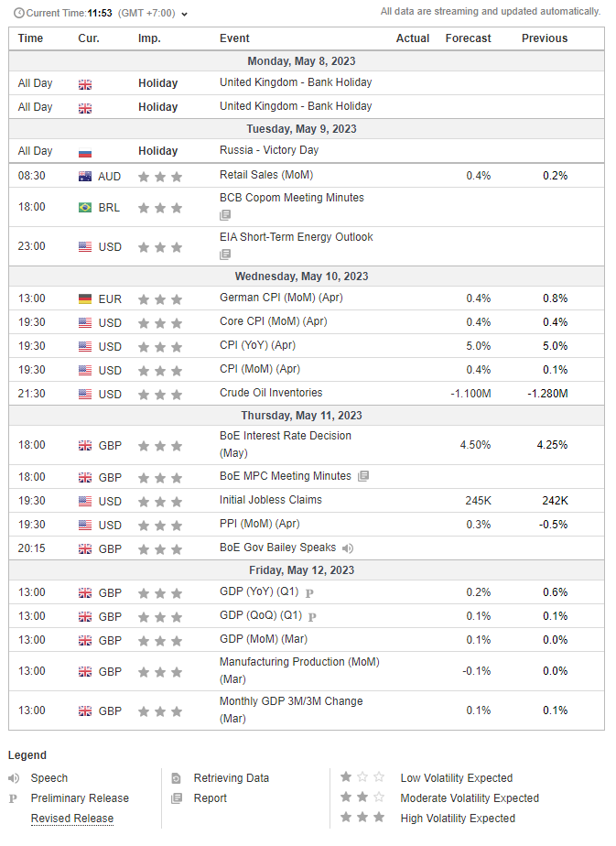The image size is (616, 846).
Task: Open the Retail Sales (MoM) event
Action: 265,174
